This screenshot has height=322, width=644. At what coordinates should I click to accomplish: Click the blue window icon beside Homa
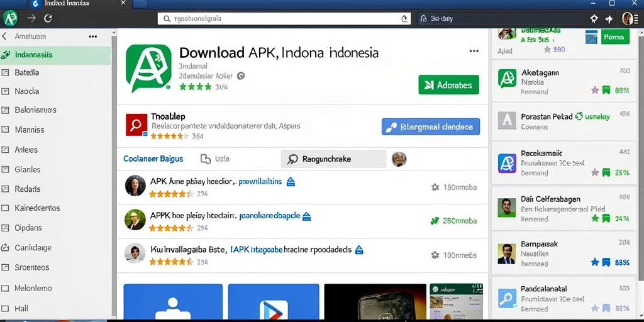coord(591,37)
